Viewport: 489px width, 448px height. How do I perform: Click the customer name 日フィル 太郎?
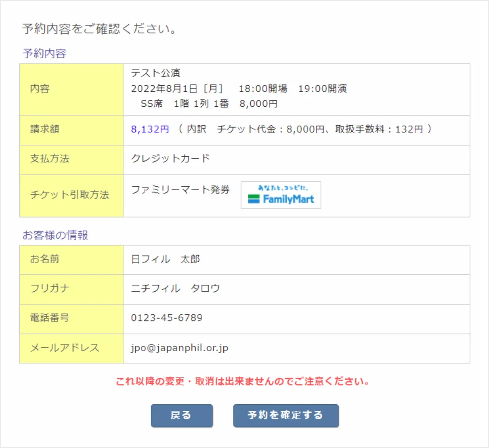166,259
